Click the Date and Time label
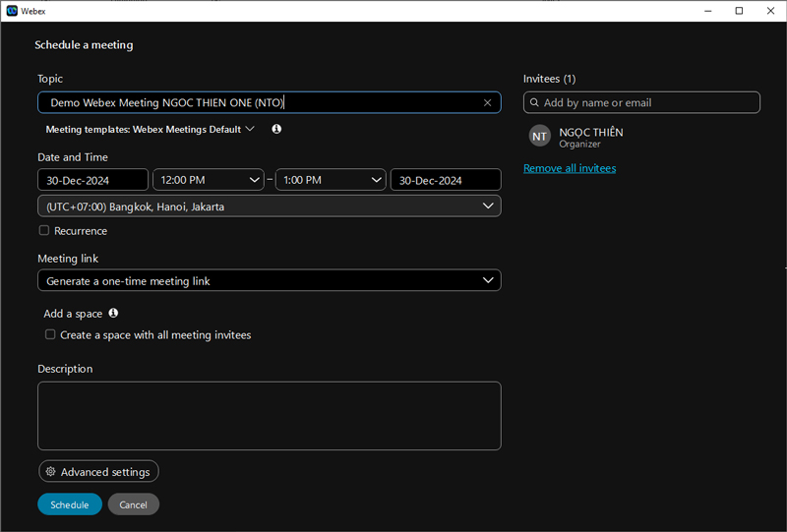 point(73,157)
